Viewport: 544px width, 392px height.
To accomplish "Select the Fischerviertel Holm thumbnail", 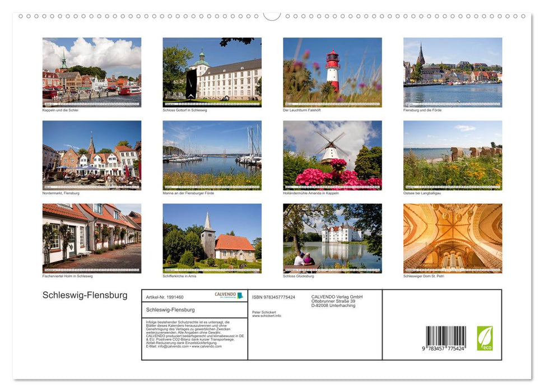I will 91,237.
